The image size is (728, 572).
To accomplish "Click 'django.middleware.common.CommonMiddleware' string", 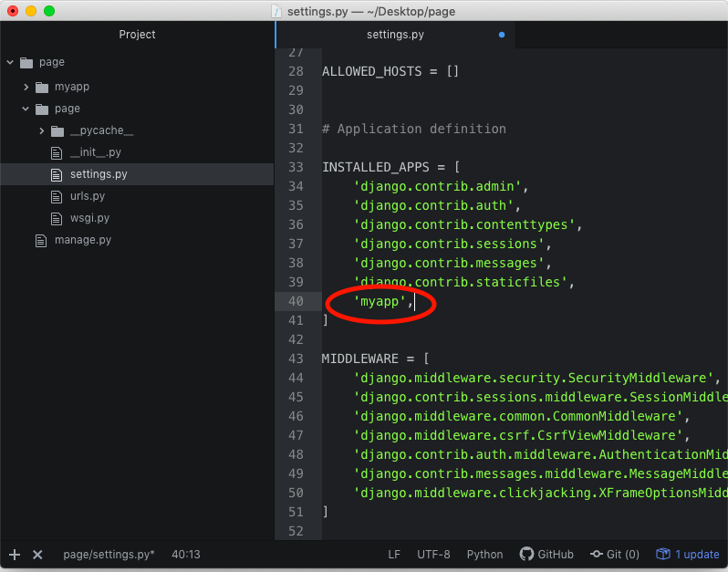I will pos(517,417).
